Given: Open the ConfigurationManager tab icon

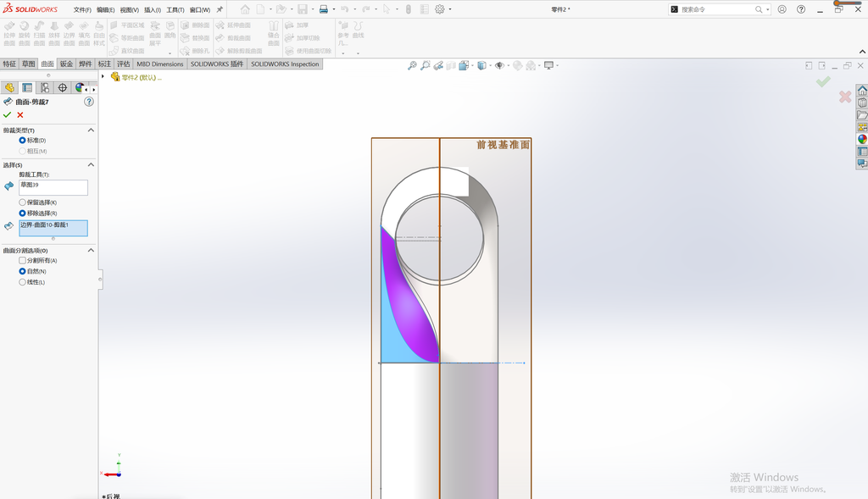Looking at the screenshot, I should click(45, 88).
